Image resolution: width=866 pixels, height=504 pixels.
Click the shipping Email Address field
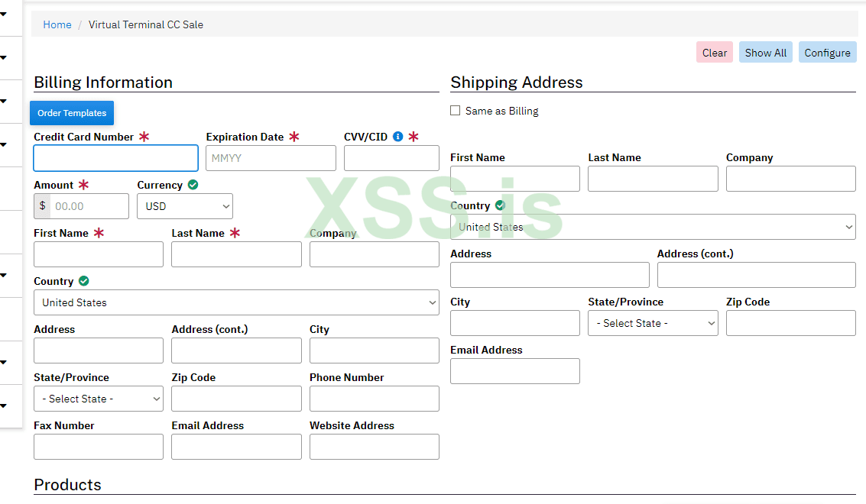coord(515,371)
